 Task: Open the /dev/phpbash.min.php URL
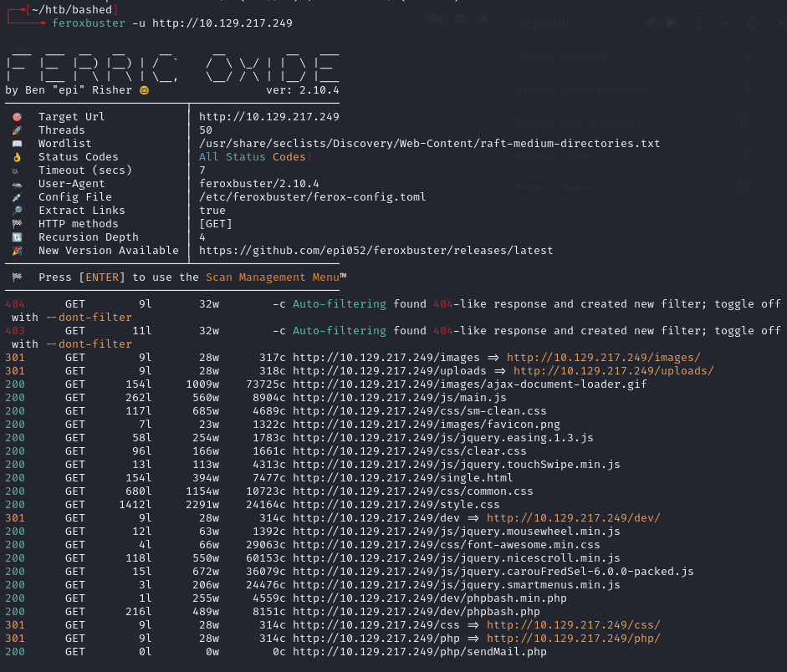[429, 598]
